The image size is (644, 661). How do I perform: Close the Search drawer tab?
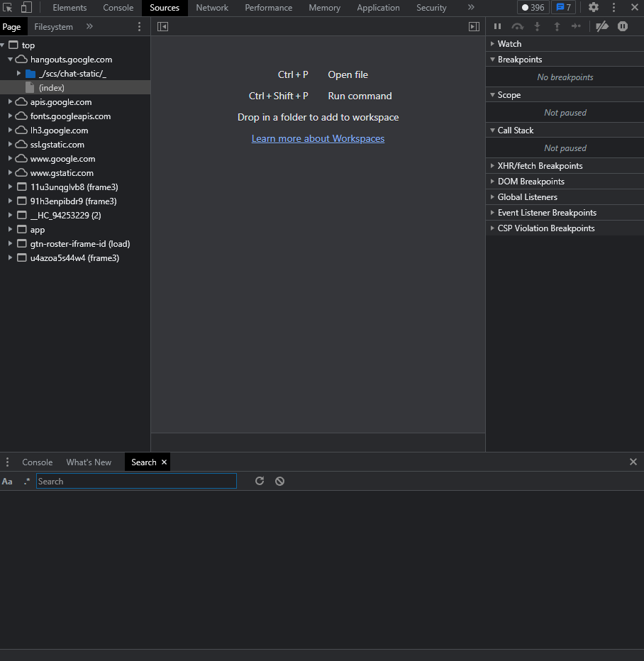[x=165, y=462]
